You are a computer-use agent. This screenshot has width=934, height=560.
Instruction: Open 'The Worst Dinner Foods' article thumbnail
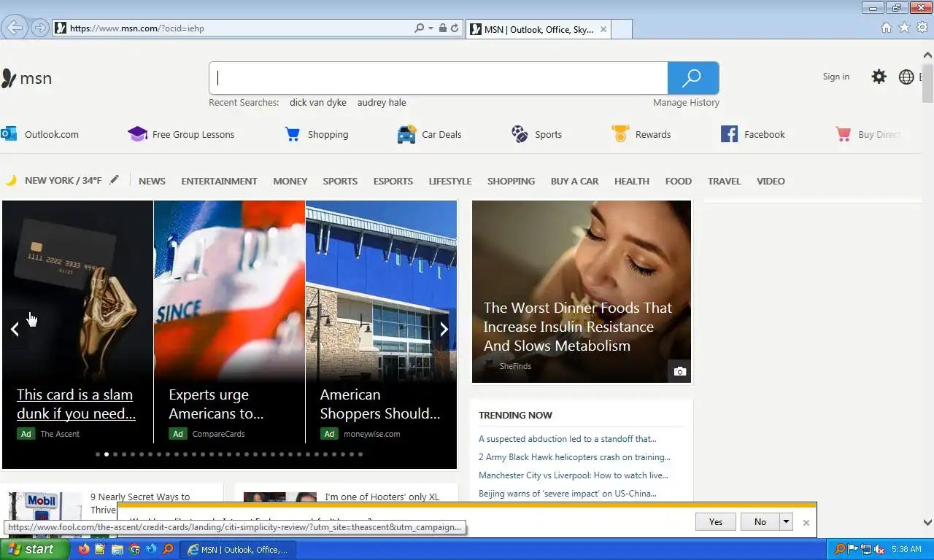tap(582, 292)
